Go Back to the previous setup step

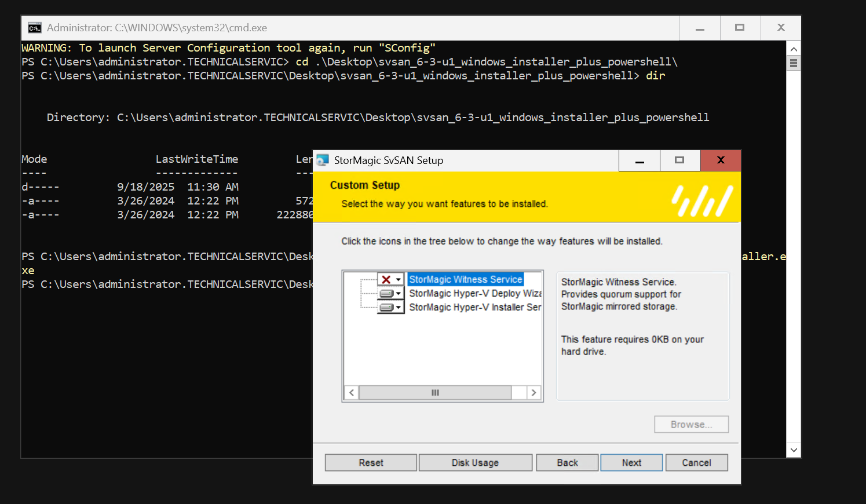pos(568,463)
